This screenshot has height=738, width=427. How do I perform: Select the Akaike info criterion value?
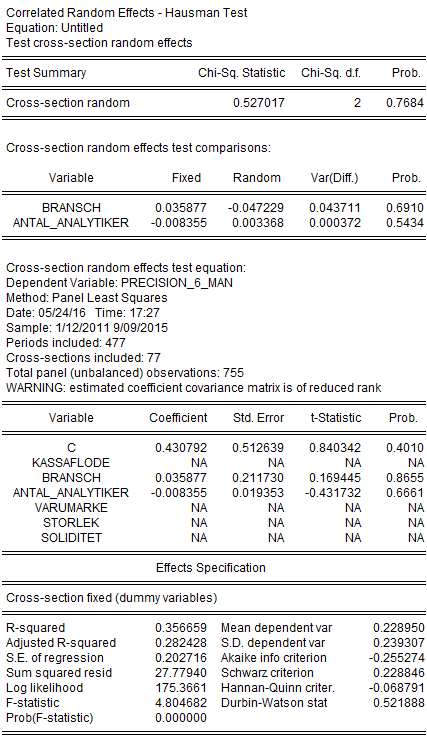point(396,658)
